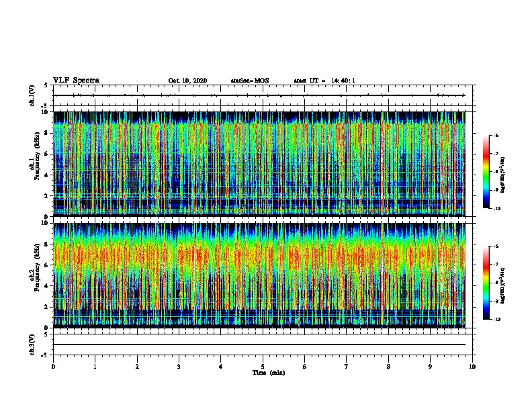Click the "2" tick on ch.1 frequency axis
This screenshot has width=532, height=411.
(x=47, y=195)
